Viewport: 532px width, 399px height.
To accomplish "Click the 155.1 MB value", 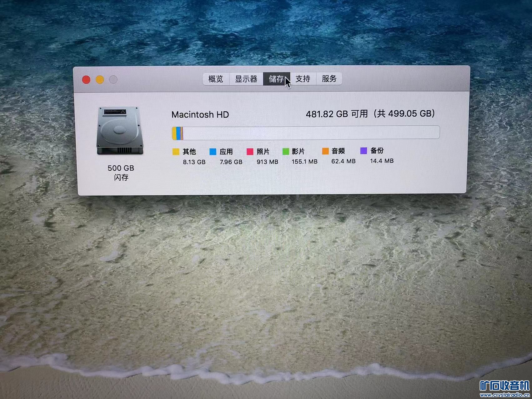I will coord(304,162).
